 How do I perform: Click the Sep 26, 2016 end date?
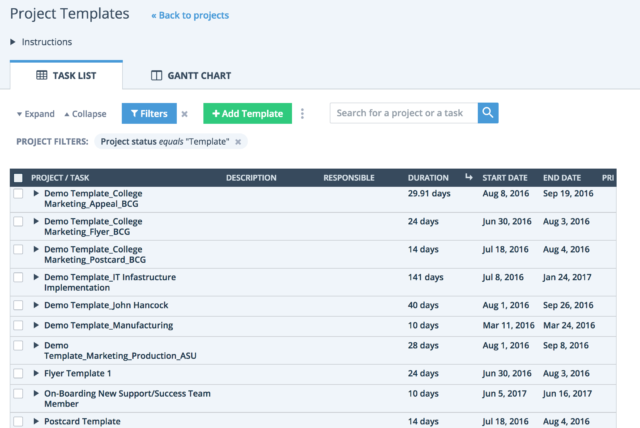point(568,305)
